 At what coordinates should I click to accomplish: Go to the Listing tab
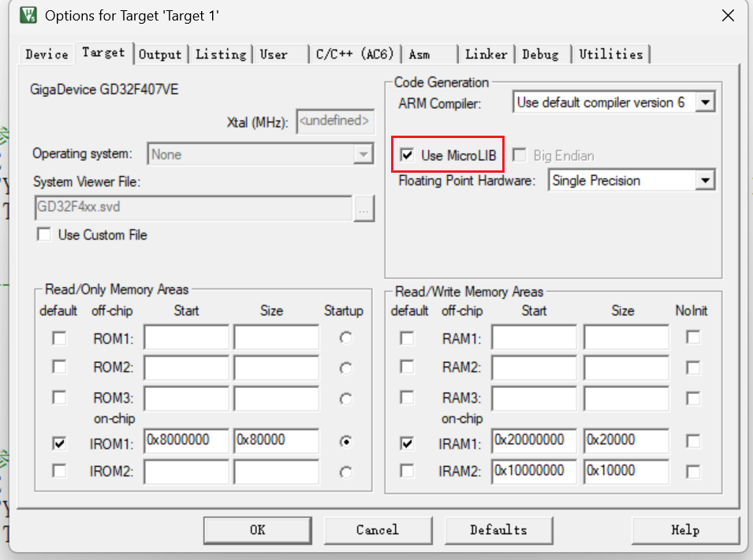pyautogui.click(x=221, y=54)
